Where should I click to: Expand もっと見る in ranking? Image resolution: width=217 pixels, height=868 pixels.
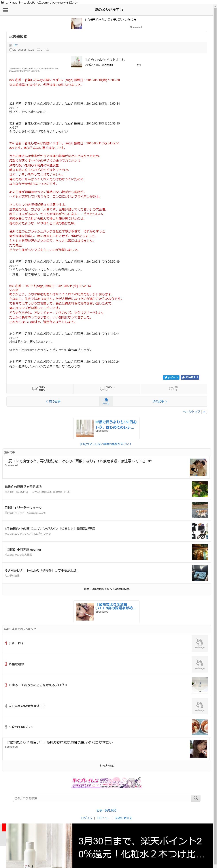[x=107, y=766]
